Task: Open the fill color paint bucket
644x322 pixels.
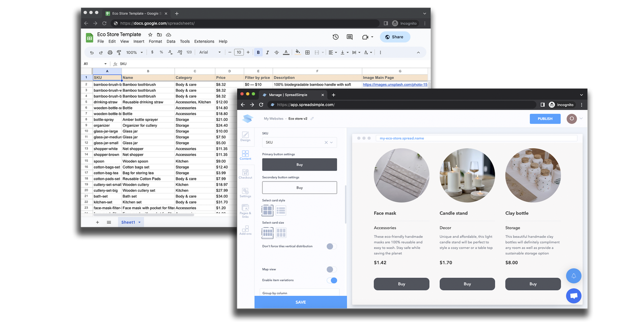Action: click(x=297, y=52)
